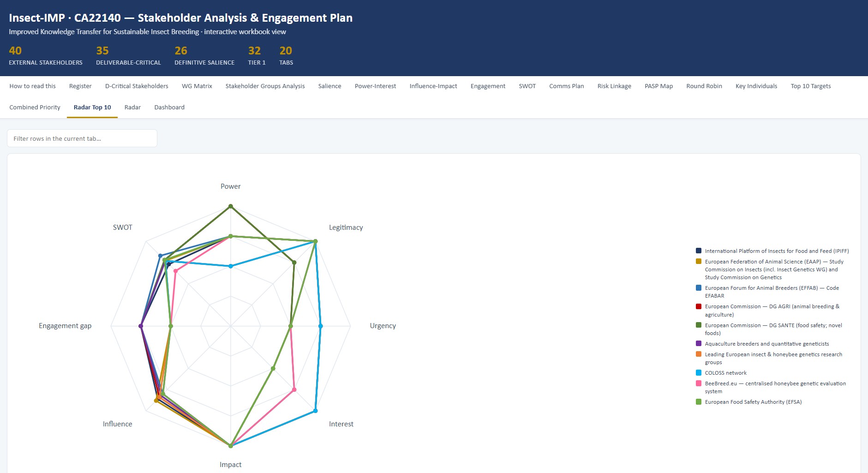This screenshot has height=473, width=868.
Task: Switch to Risk Linkage tab
Action: [614, 86]
